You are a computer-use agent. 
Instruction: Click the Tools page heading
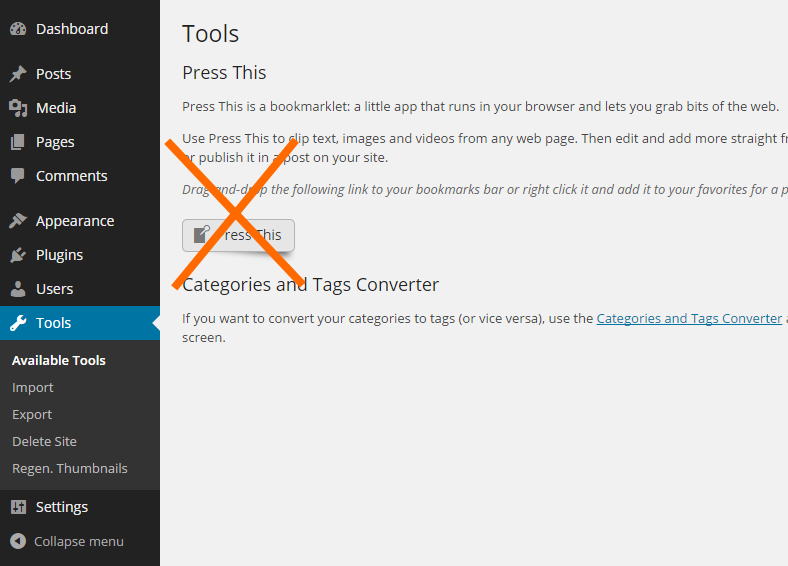tap(211, 34)
